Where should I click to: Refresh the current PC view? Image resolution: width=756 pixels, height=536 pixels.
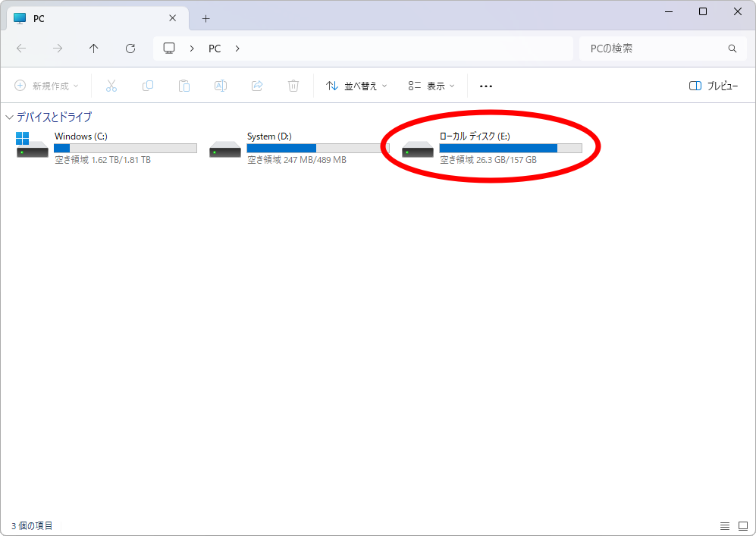click(x=130, y=49)
